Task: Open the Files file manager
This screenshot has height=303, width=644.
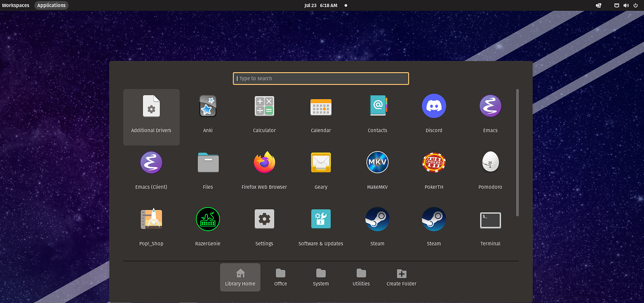Action: pos(208,174)
